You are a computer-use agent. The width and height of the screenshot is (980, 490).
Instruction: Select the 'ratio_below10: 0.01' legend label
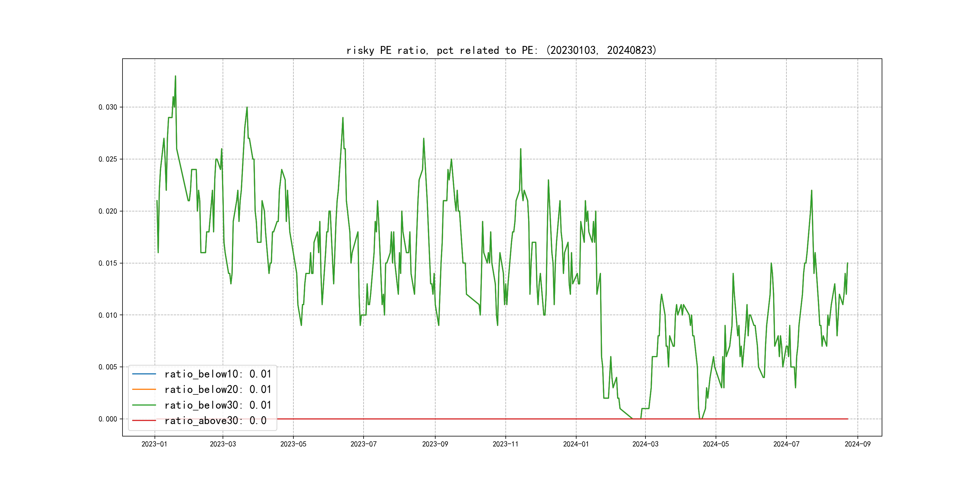217,374
